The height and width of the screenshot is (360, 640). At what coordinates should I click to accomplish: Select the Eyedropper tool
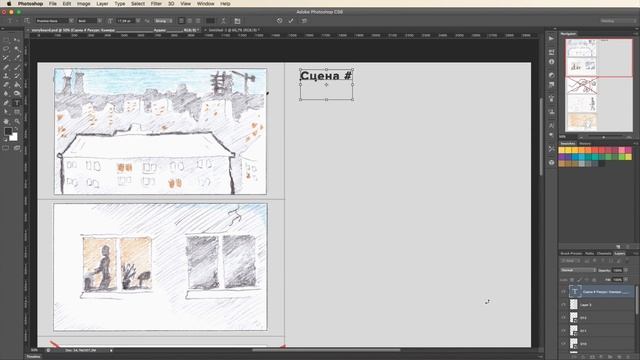17,58
